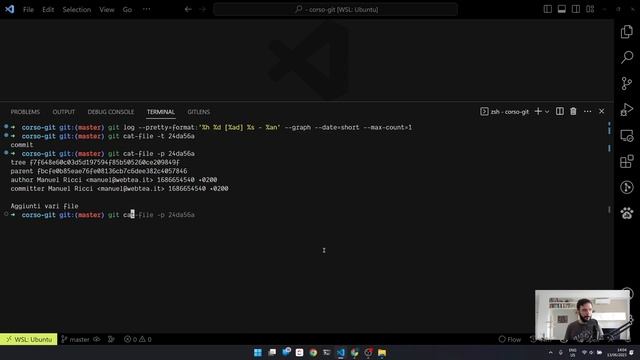Click the parent hash line in terminal
Image resolution: width=640 pixels, height=360 pixels.
[99, 171]
